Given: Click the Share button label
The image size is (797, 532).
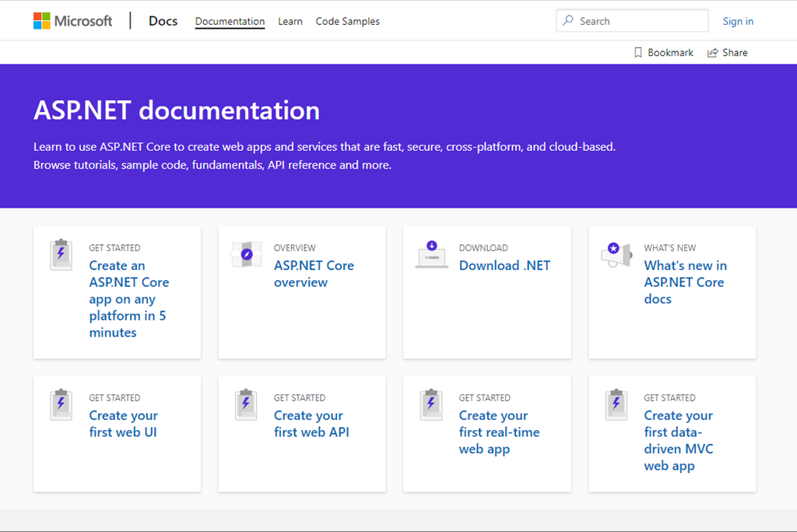Looking at the screenshot, I should point(735,53).
